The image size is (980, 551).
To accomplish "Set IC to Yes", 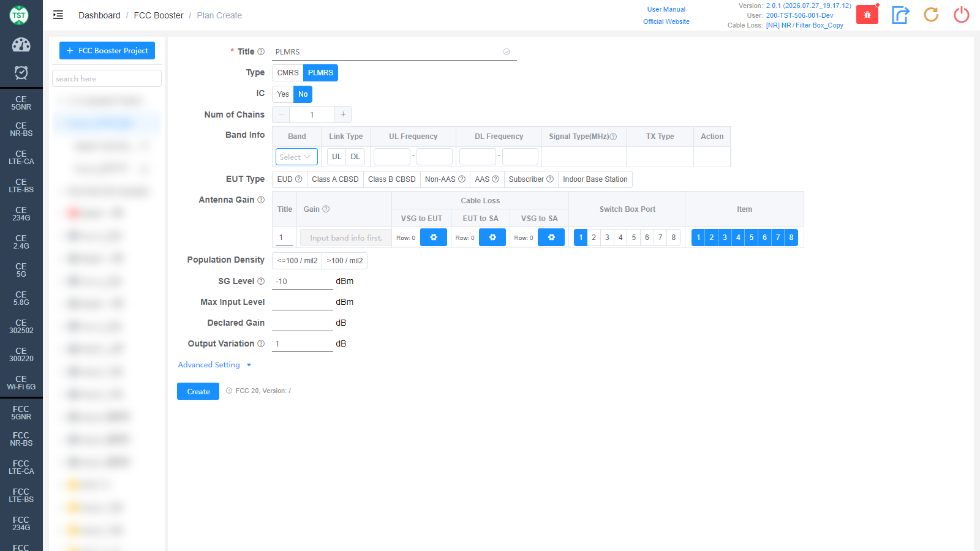I will tap(283, 94).
